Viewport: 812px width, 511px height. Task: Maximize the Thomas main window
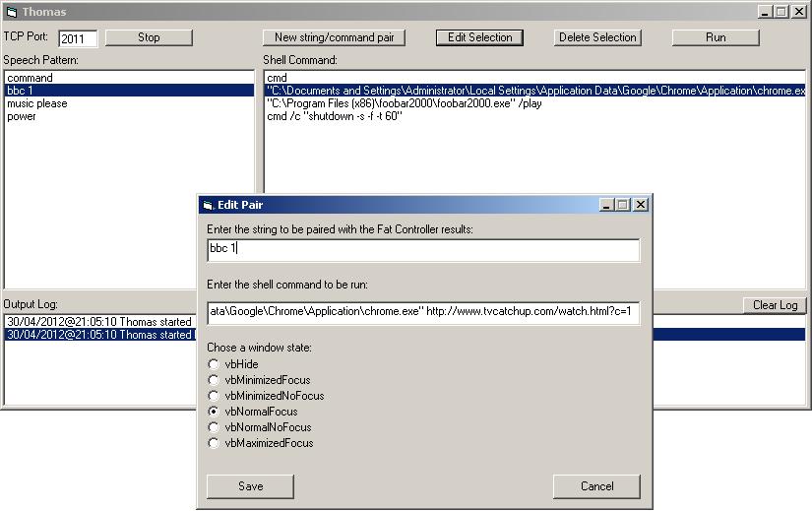781,12
